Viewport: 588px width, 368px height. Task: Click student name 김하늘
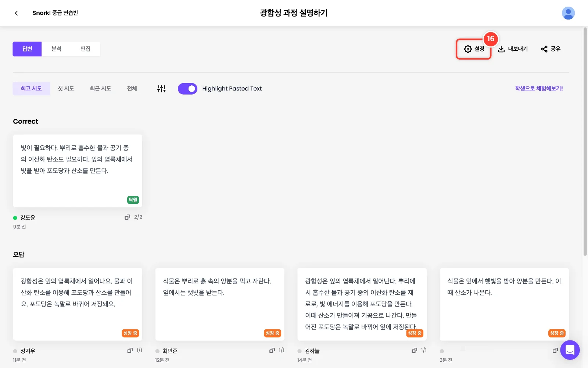pos(312,351)
